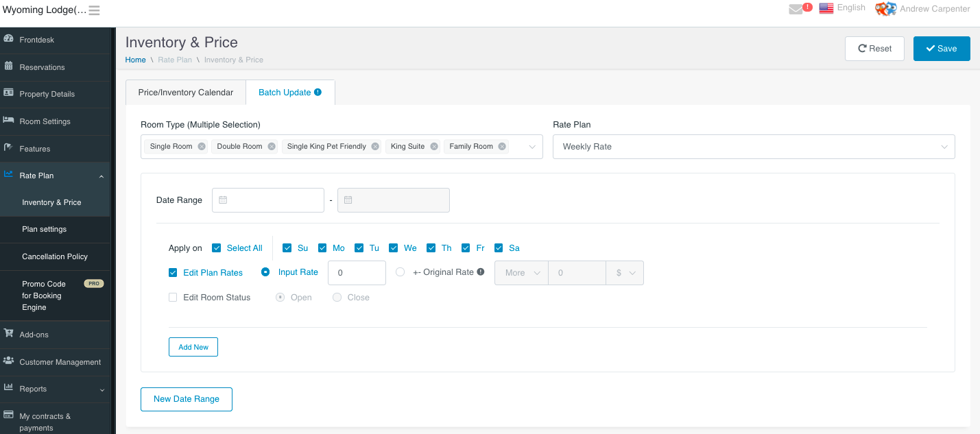Click the Input Rate value field
The width and height of the screenshot is (980, 434).
point(357,273)
